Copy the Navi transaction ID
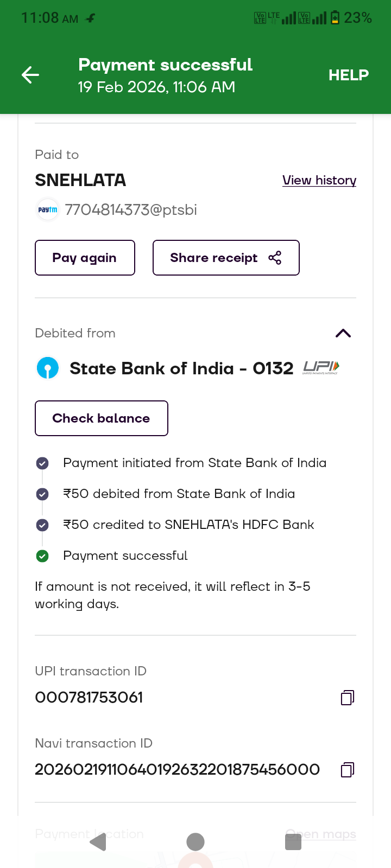 [x=348, y=770]
